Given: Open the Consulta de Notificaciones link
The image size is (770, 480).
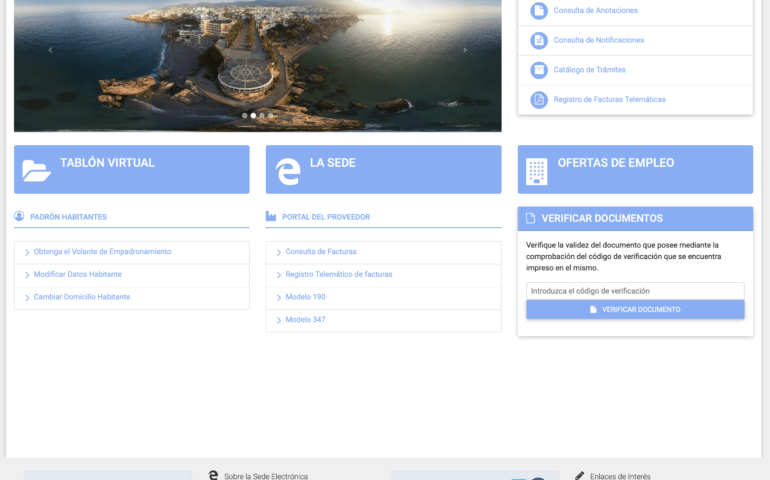Looking at the screenshot, I should pyautogui.click(x=599, y=40).
